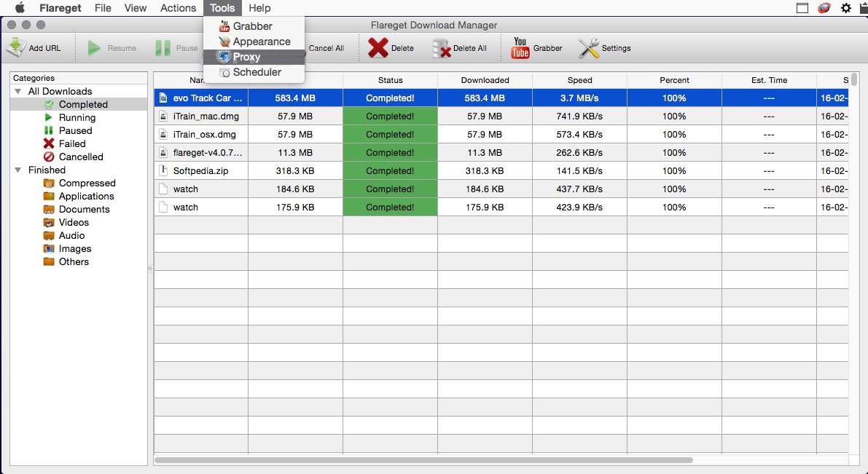Click the Cancel All button
868x474 pixels.
pos(327,48)
